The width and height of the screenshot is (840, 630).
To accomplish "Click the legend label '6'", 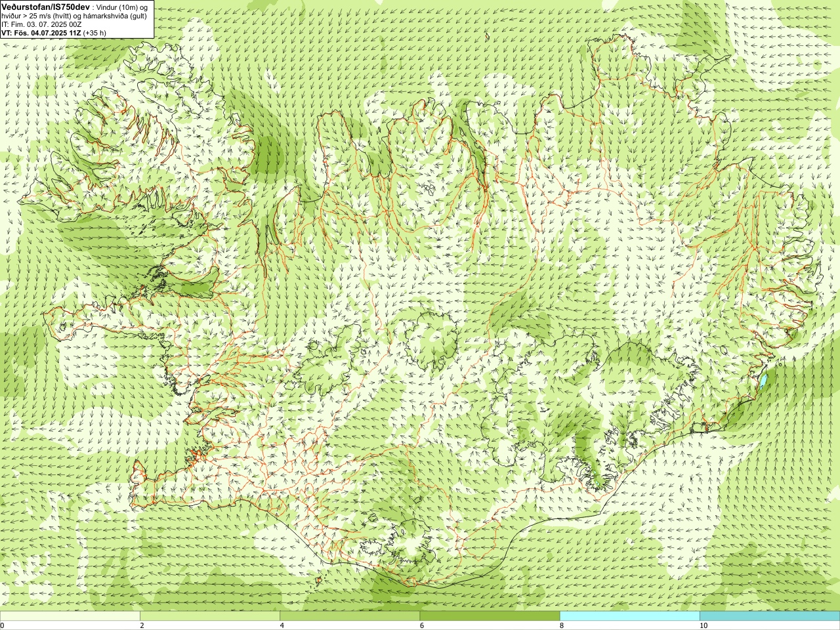I will pyautogui.click(x=421, y=625).
